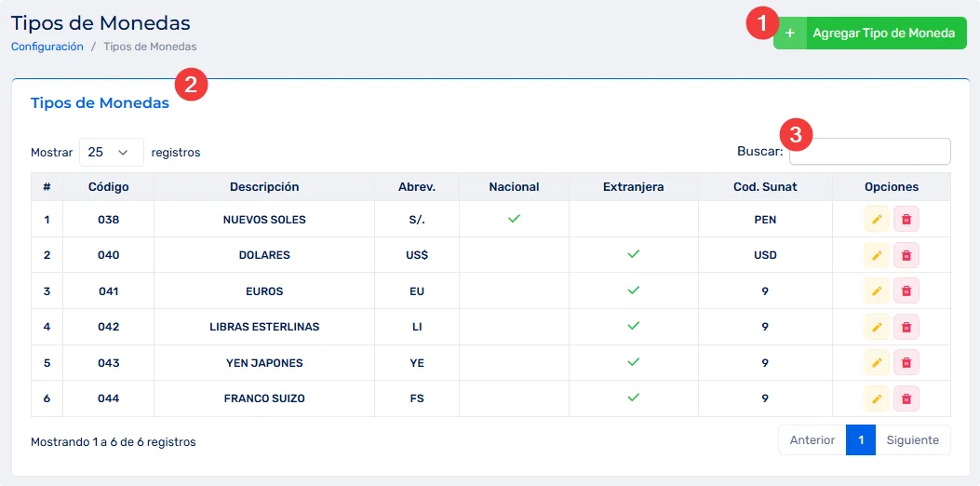
Task: Delete the DOLARES currency entry
Action: pyautogui.click(x=906, y=255)
